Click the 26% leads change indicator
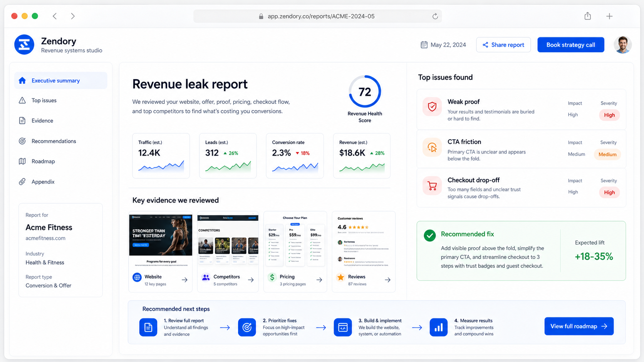This screenshot has height=362, width=644. pyautogui.click(x=231, y=153)
